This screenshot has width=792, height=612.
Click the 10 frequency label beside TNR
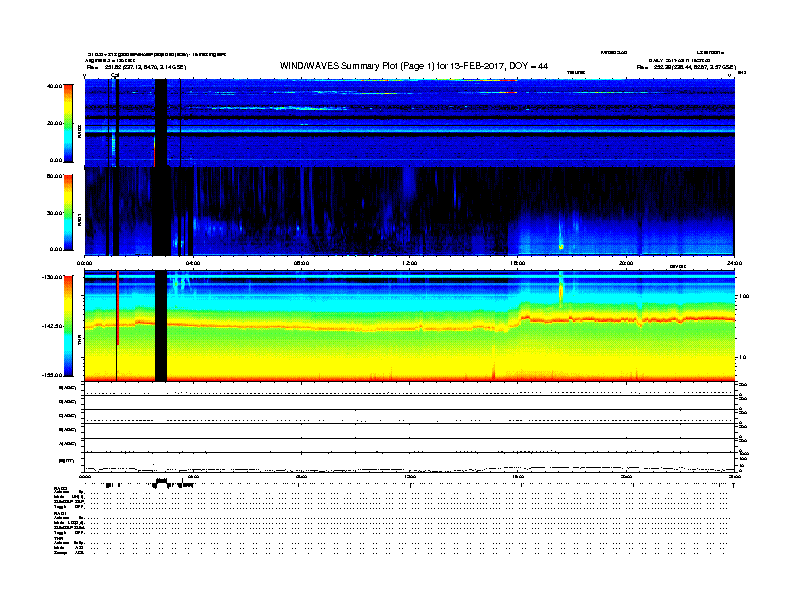coord(742,358)
